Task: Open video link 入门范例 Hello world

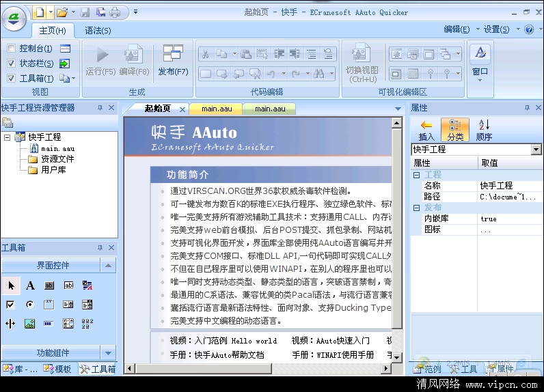Action: (223, 341)
